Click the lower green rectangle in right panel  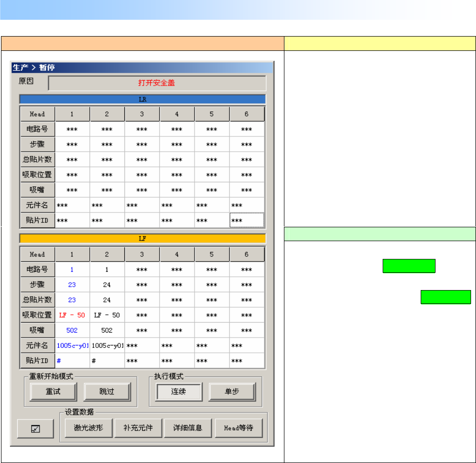tap(446, 297)
